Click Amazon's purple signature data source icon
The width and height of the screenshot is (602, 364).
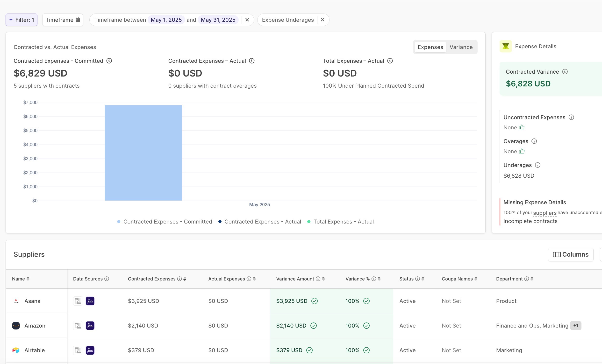[x=90, y=326]
